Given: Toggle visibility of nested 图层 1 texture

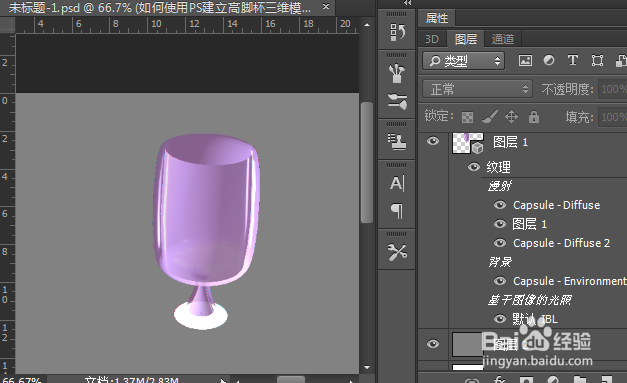Looking at the screenshot, I should 500,224.
